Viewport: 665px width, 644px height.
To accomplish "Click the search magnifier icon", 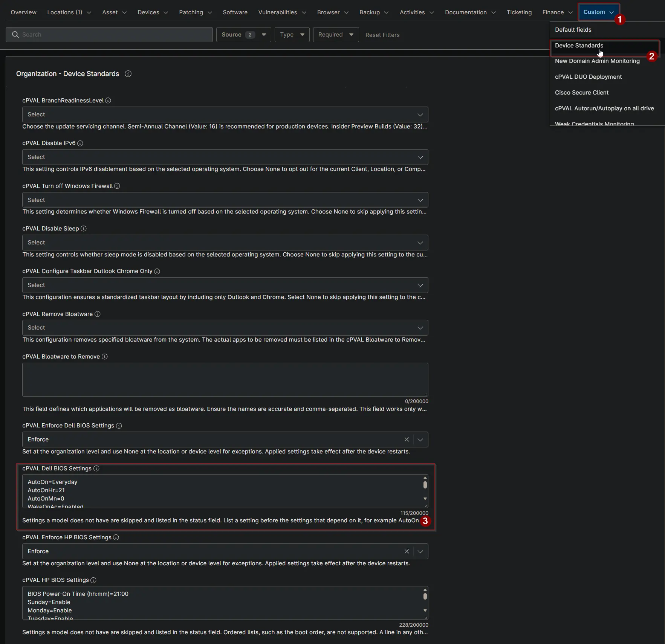I will (x=15, y=35).
